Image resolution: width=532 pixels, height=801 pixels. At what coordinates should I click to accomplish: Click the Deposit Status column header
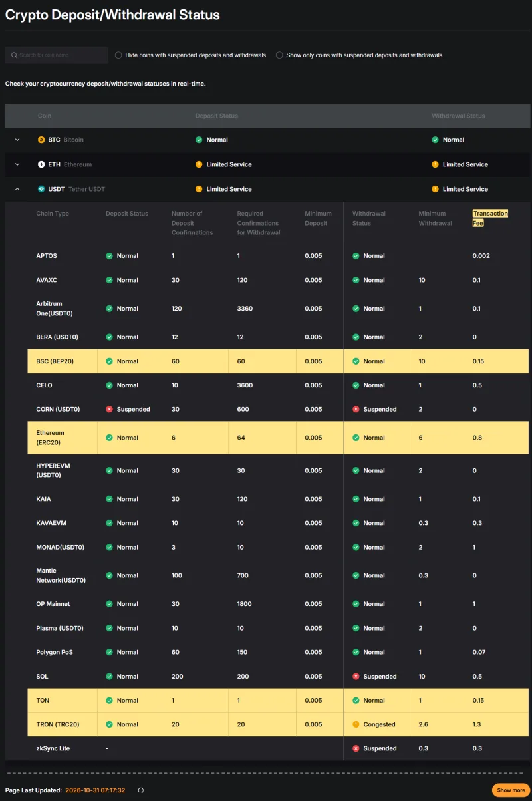[x=217, y=116]
